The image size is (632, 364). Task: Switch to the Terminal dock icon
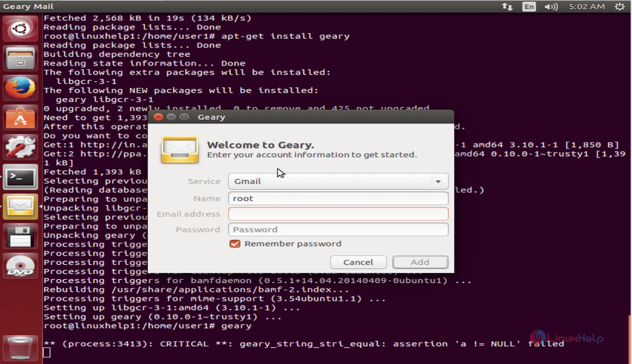(x=20, y=177)
